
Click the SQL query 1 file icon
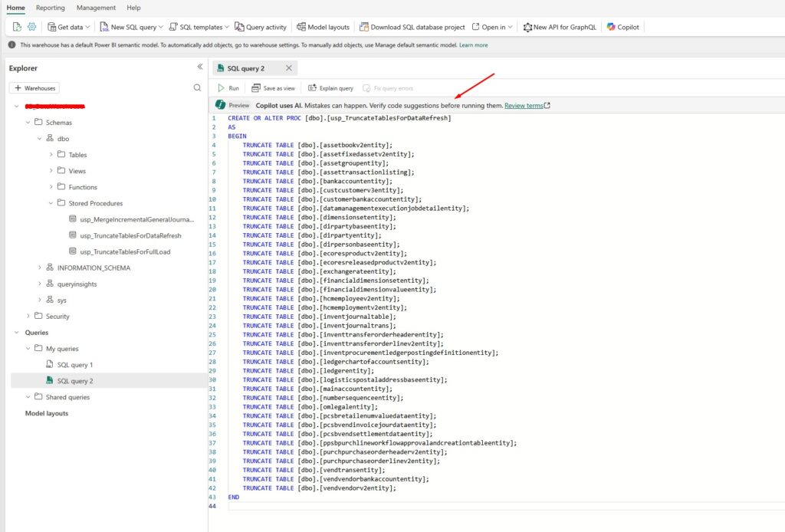[x=50, y=364]
